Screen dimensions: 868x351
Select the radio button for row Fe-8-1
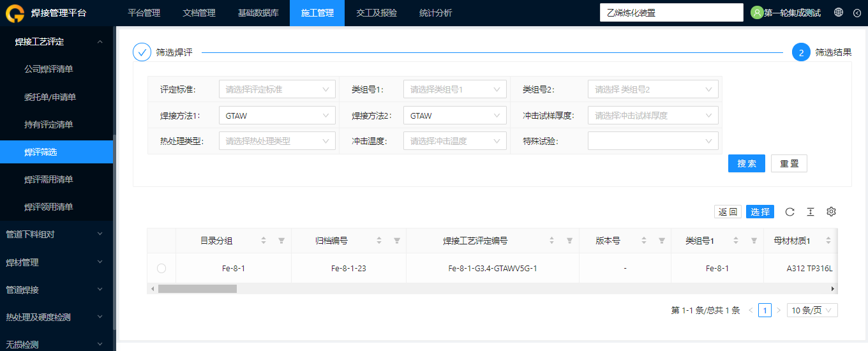point(161,269)
